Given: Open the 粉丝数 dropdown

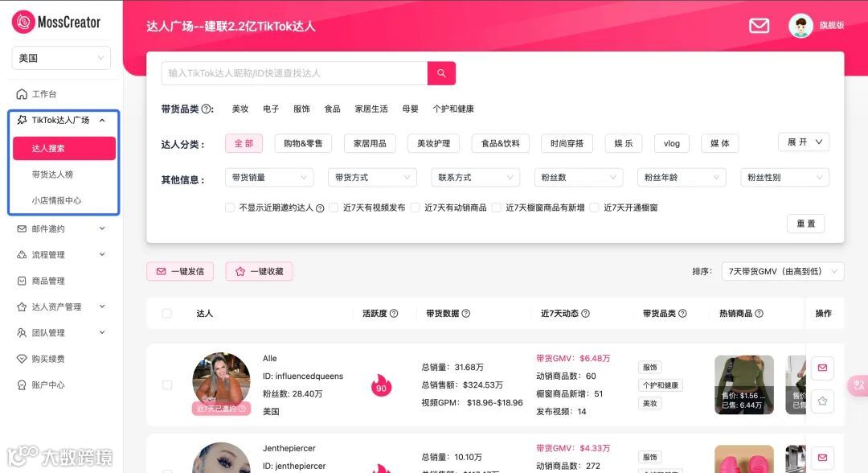Looking at the screenshot, I should [x=579, y=177].
